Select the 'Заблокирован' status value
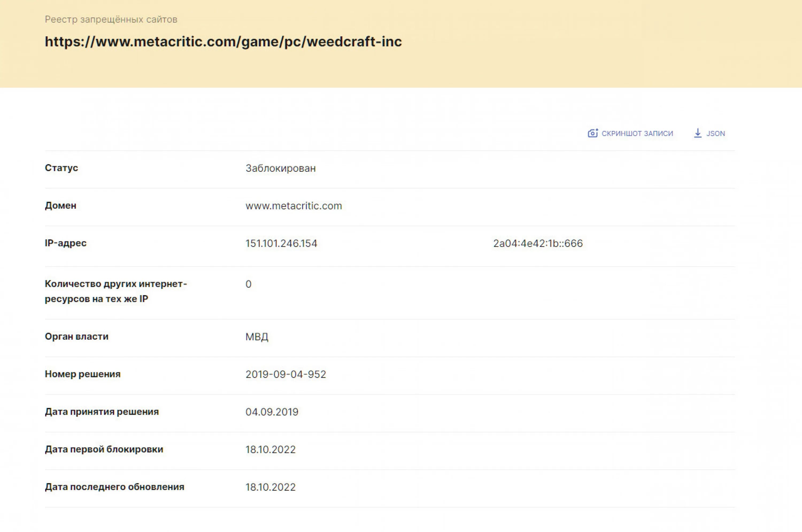Screen dimensions: 802x532 click(x=281, y=168)
